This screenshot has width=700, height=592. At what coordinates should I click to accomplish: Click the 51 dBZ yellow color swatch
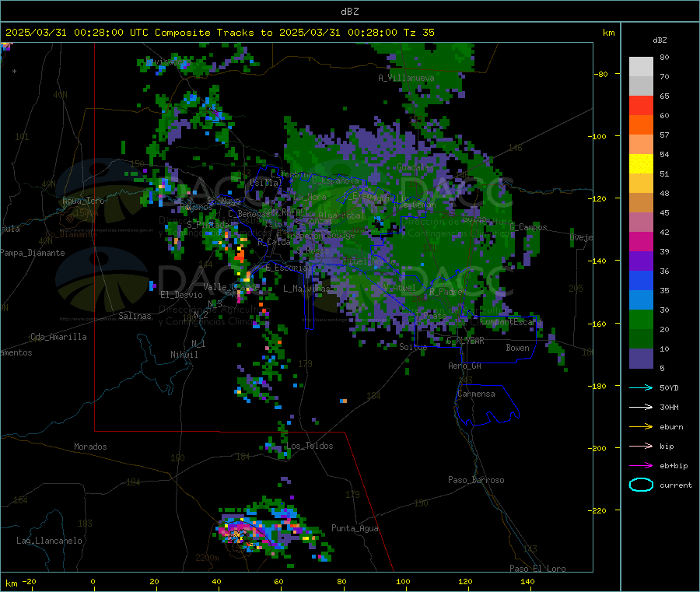[641, 164]
